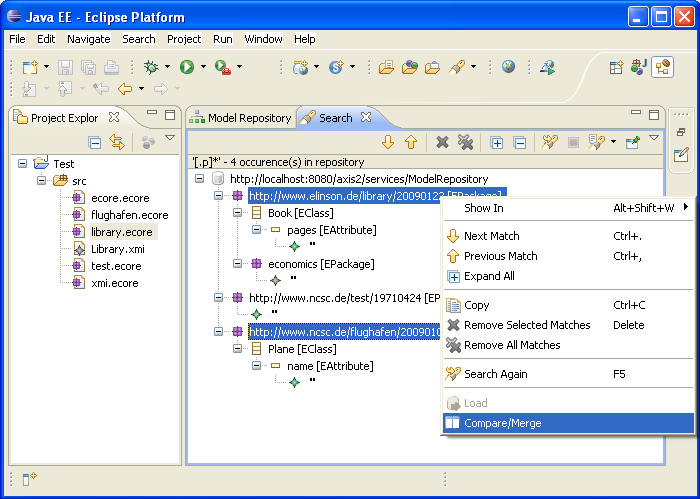The width and height of the screenshot is (700, 499).
Task: Select xmi.ecore in Project Explorer
Action: click(x=115, y=283)
